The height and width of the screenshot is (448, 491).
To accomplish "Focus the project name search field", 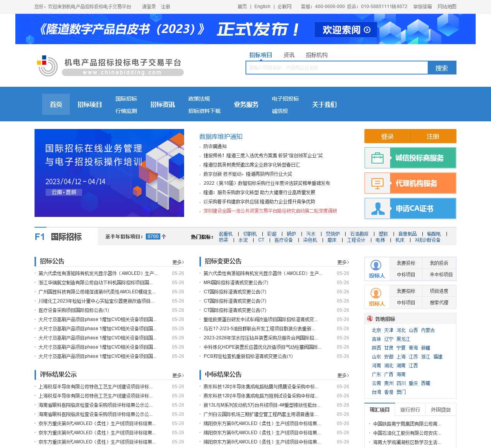I will pos(337,68).
